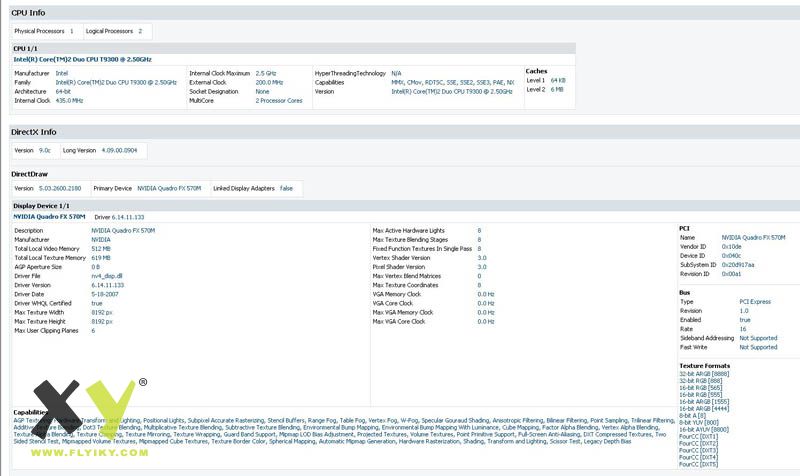Select the Level 1 cache value "64 KB"

click(x=558, y=81)
